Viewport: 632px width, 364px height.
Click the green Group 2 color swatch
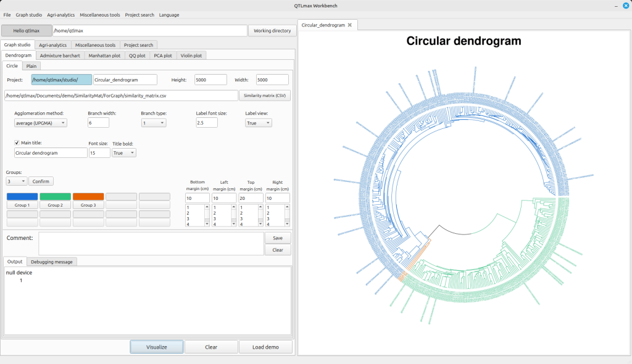[55, 196]
